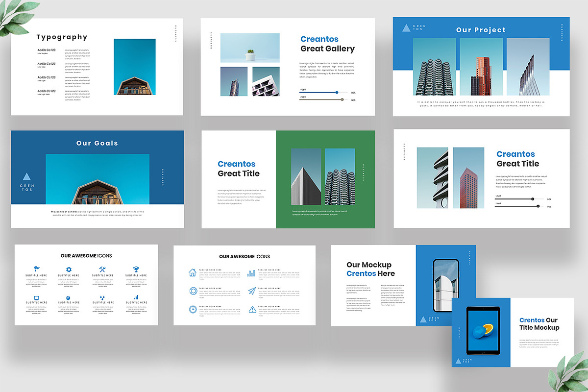
Task: Select the warning triangle icon
Action: point(252,309)
